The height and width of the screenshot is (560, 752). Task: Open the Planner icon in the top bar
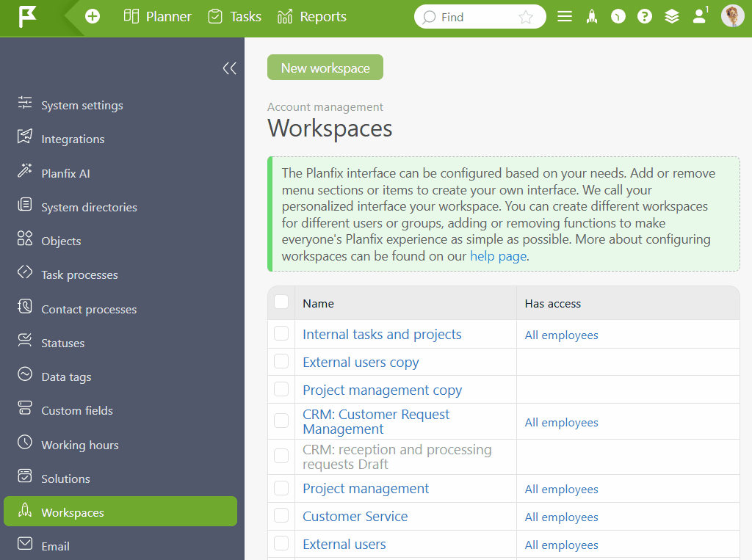pyautogui.click(x=131, y=16)
